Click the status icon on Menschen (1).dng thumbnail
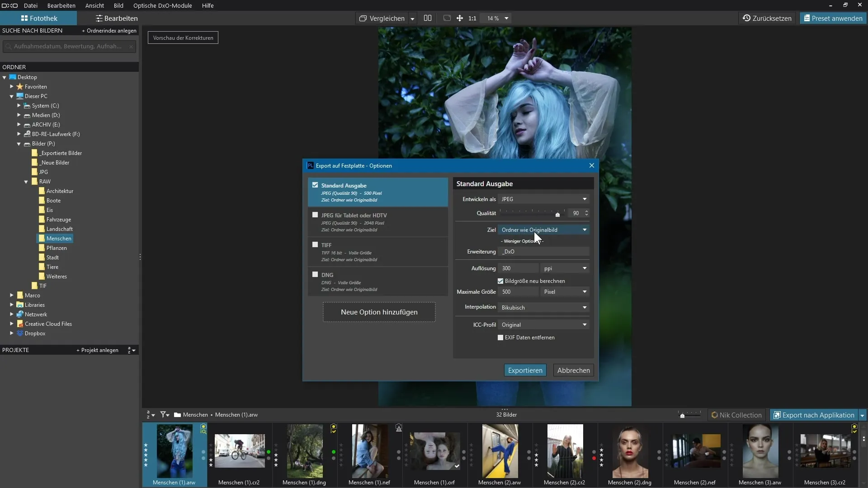868x488 pixels. pos(334,429)
